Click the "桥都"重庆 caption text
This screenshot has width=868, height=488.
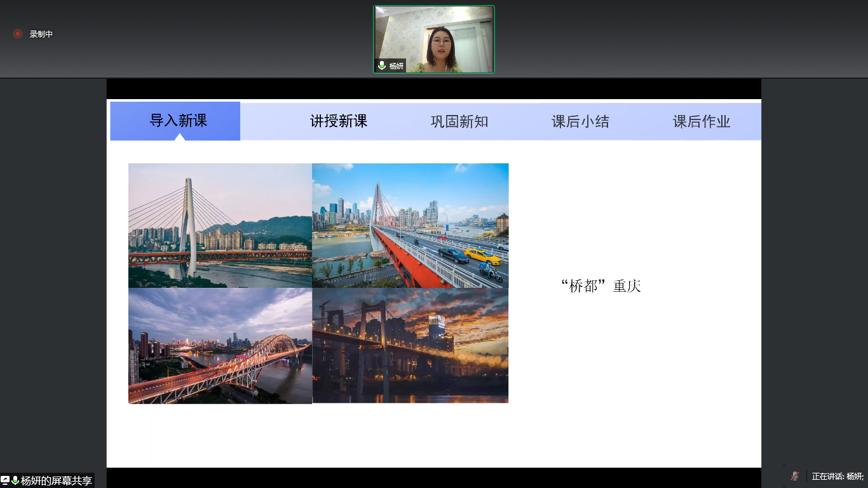[x=600, y=287]
